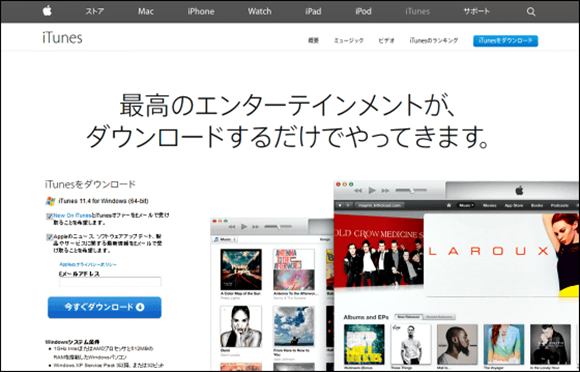Screen dimensions: 580x372
Task: Click the email address input field
Action: click(x=110, y=282)
